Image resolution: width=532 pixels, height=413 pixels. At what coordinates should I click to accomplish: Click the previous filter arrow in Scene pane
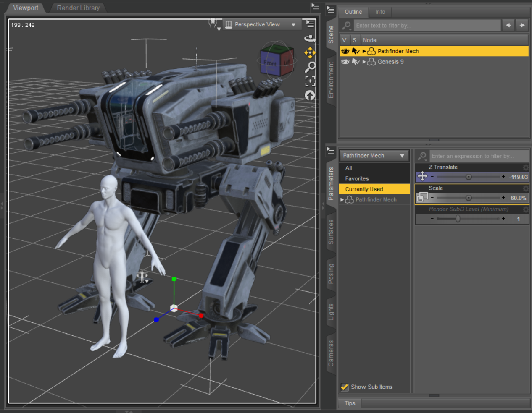coord(508,25)
